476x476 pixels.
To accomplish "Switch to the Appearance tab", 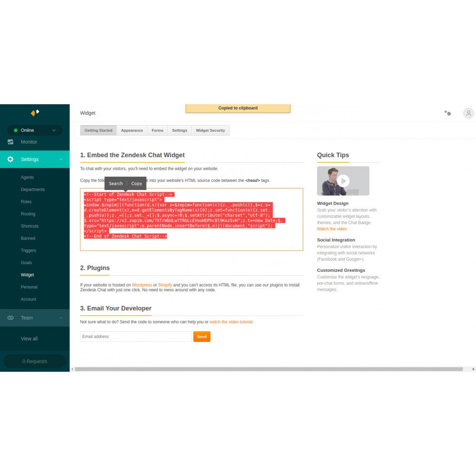I will point(132,130).
